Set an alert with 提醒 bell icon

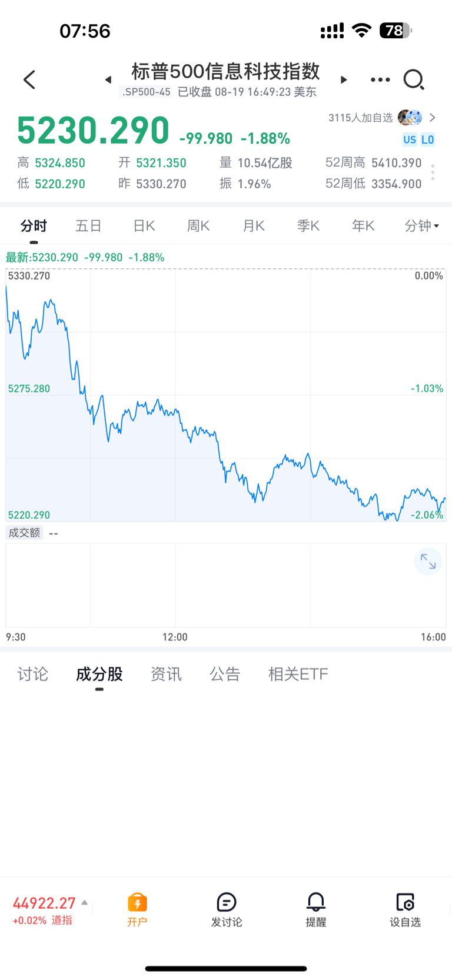pos(316,909)
